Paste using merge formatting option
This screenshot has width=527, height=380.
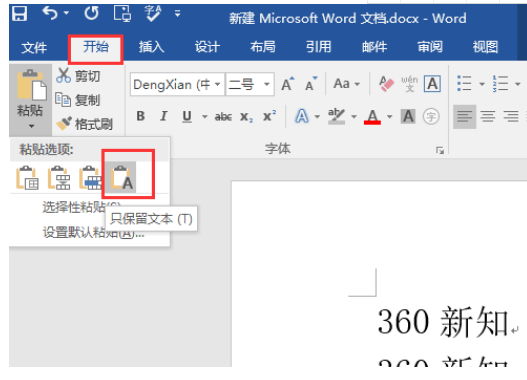click(59, 177)
